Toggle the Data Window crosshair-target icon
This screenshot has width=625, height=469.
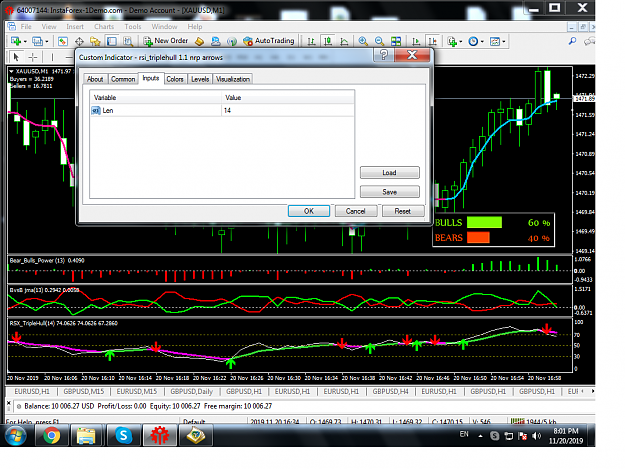click(x=79, y=41)
